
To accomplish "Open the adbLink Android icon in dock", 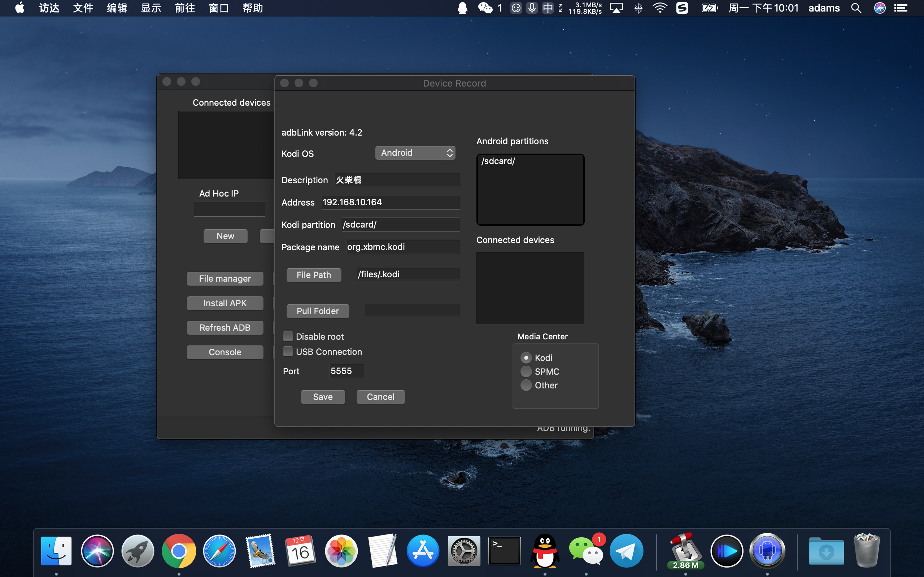I will click(767, 551).
